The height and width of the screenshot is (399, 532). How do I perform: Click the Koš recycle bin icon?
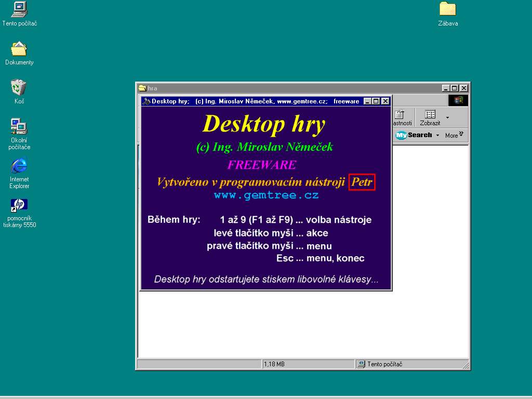19,88
